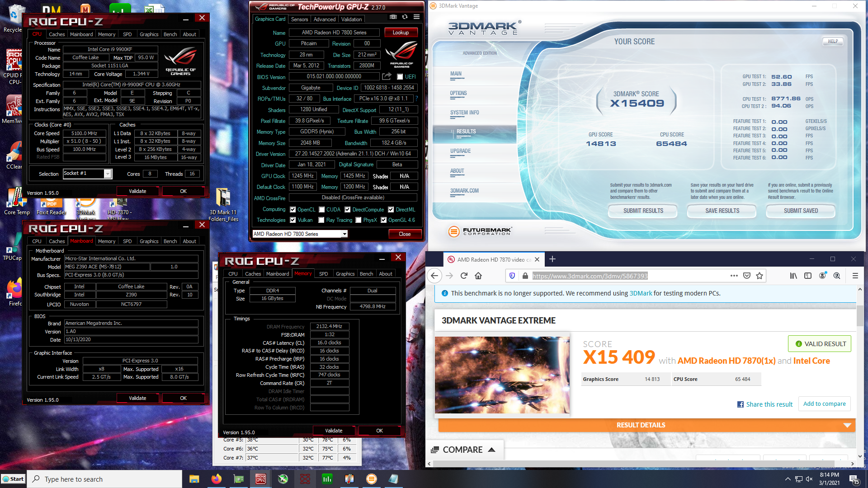
Task: Show hidden system tray icons chevron
Action: tap(788, 479)
